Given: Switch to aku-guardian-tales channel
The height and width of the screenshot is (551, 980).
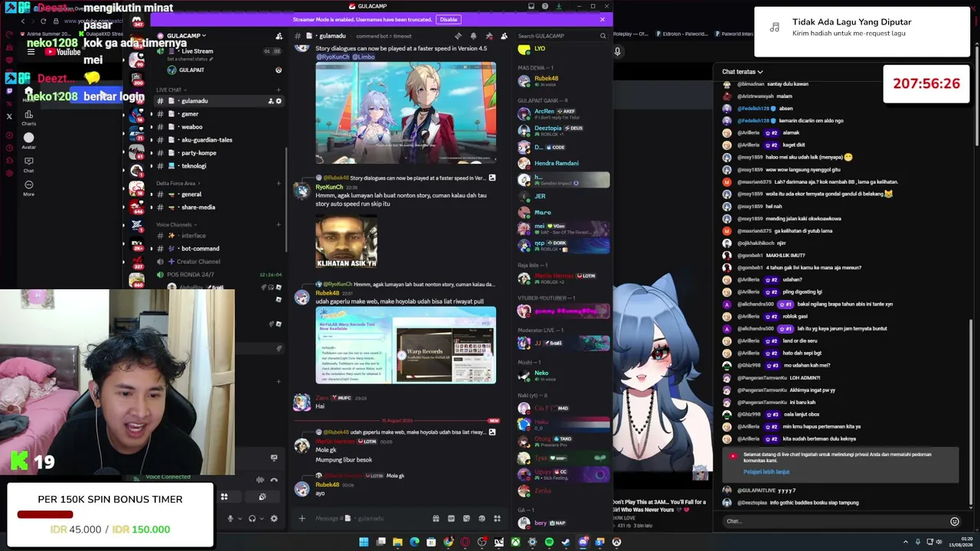Looking at the screenshot, I should (220, 140).
